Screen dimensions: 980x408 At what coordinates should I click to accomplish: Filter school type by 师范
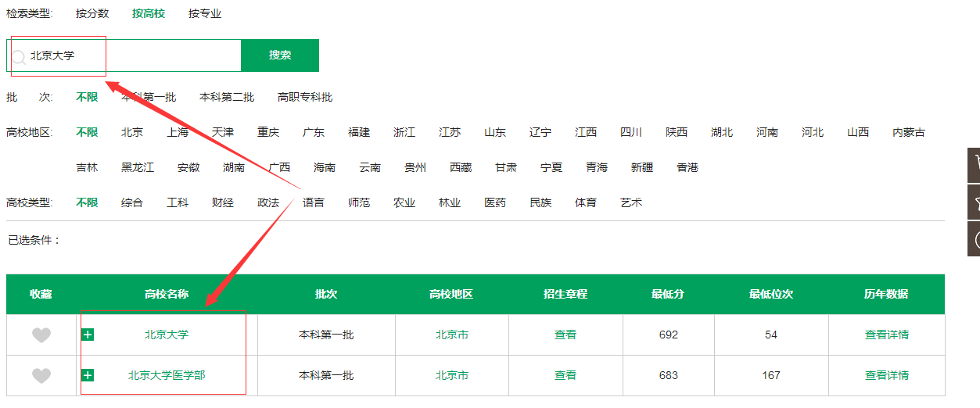click(x=359, y=202)
